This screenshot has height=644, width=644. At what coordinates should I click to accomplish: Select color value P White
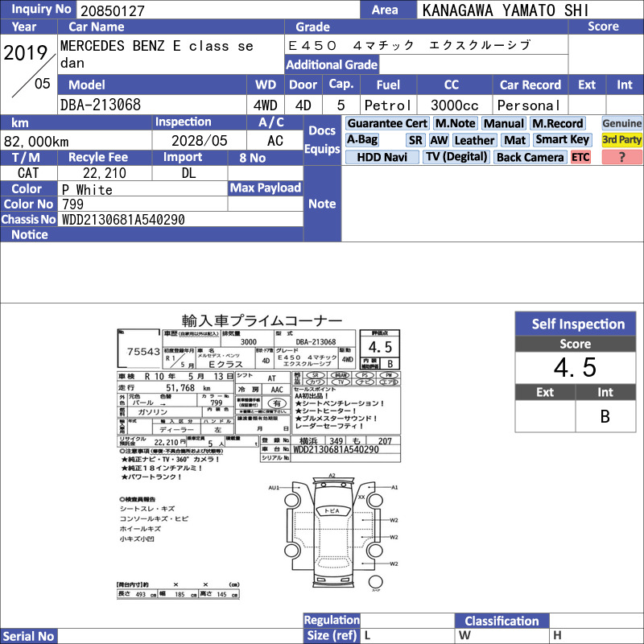click(x=87, y=189)
